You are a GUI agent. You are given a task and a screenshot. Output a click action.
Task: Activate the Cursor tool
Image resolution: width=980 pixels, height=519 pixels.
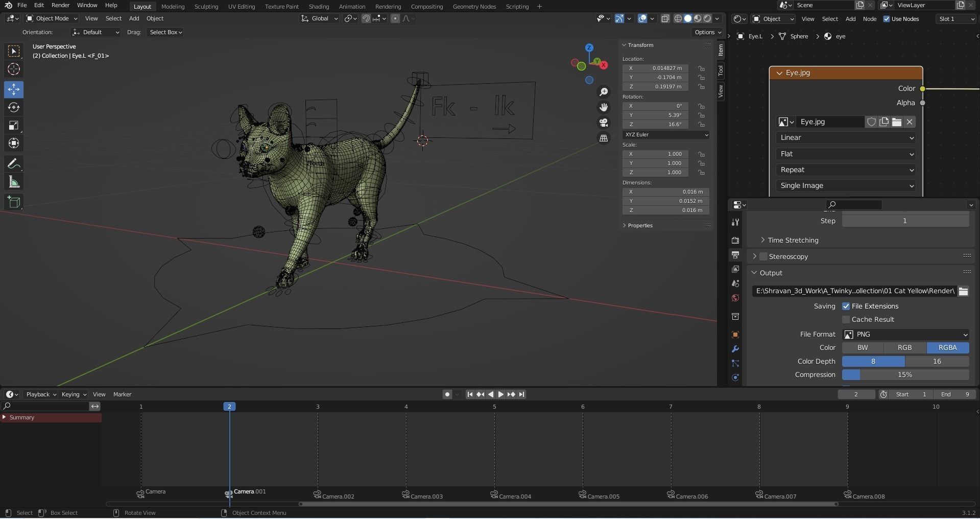pyautogui.click(x=14, y=69)
